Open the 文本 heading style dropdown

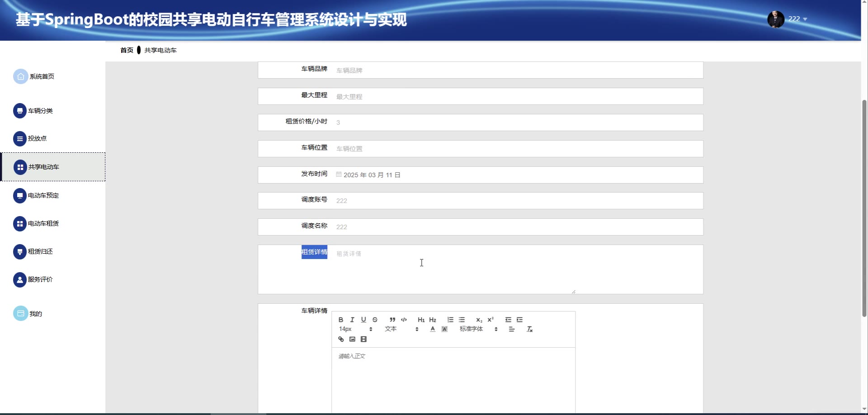pos(401,329)
